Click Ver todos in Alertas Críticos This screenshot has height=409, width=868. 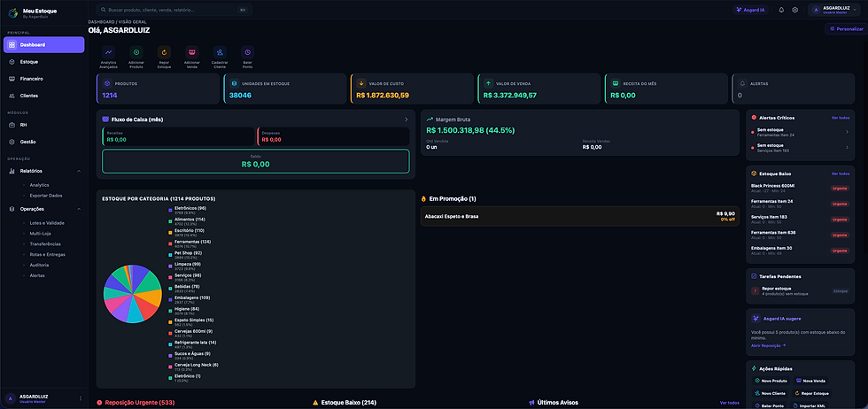point(841,118)
